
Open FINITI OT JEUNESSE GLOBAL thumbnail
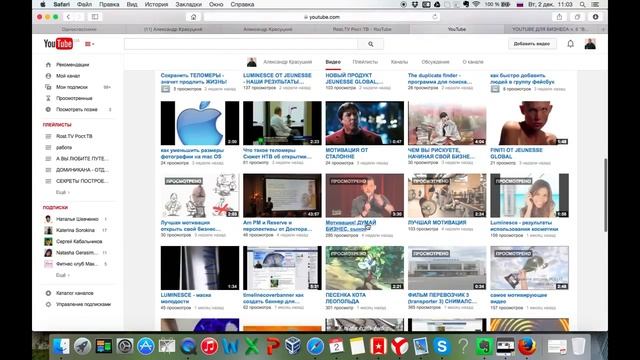pyautogui.click(x=529, y=123)
